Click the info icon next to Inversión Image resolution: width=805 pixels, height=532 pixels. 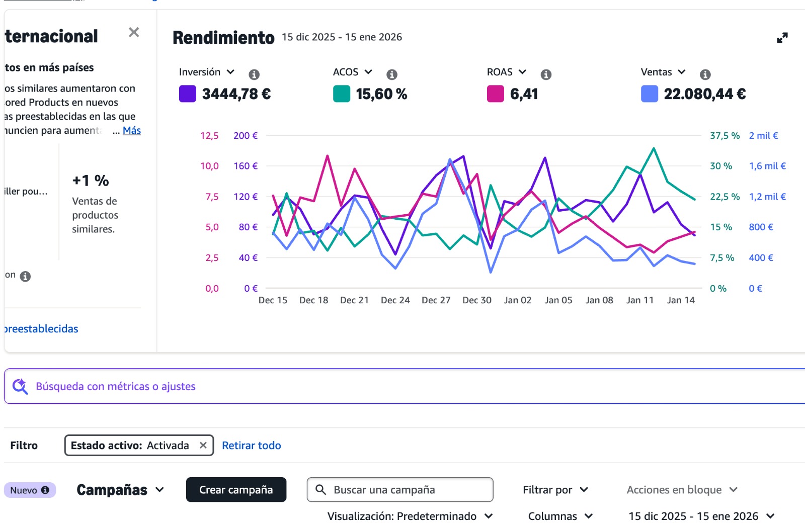254,74
